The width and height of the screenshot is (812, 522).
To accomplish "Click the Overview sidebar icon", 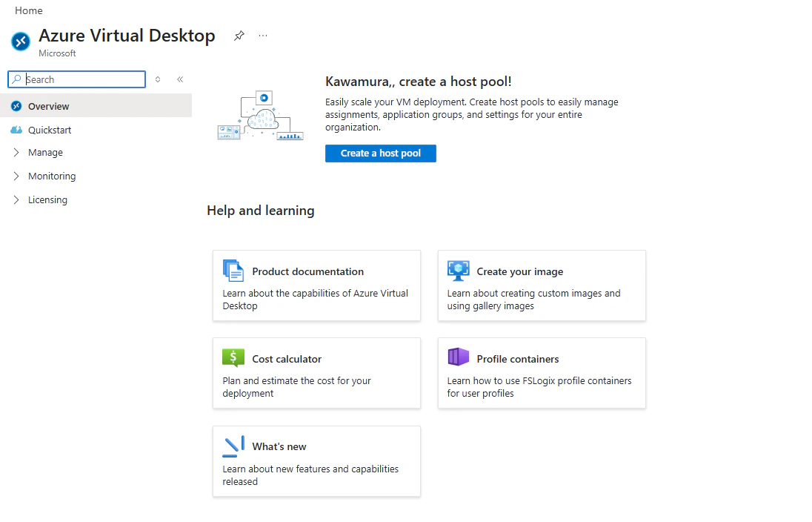I will [16, 106].
